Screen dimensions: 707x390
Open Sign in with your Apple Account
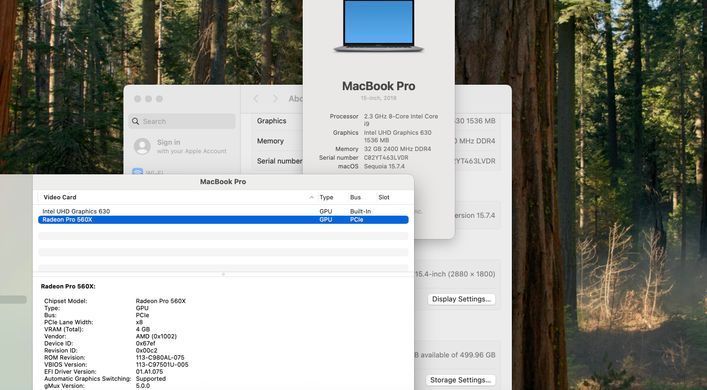[x=180, y=147]
